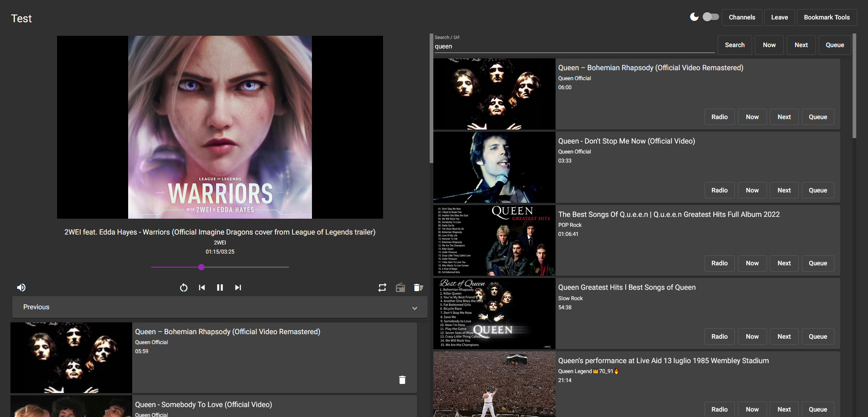The height and width of the screenshot is (417, 868).
Task: Click 'Queen Legend 70_91' channel name
Action: click(x=588, y=371)
